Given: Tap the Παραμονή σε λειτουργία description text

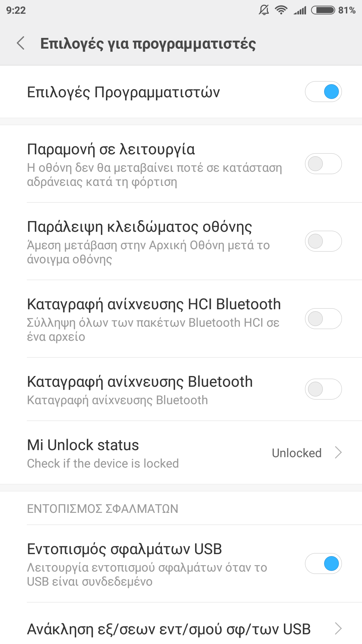Looking at the screenshot, I should (154, 175).
